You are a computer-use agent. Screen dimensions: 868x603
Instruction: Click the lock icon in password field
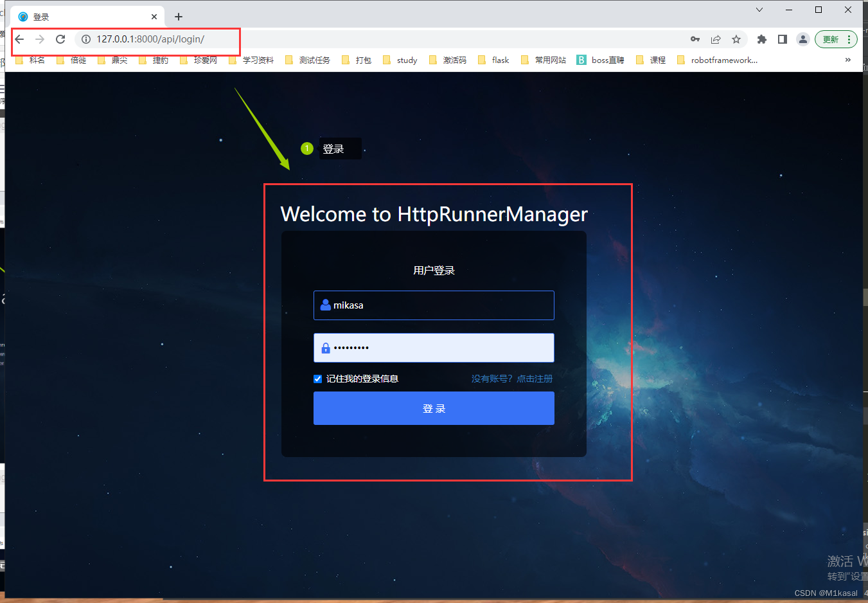point(326,348)
